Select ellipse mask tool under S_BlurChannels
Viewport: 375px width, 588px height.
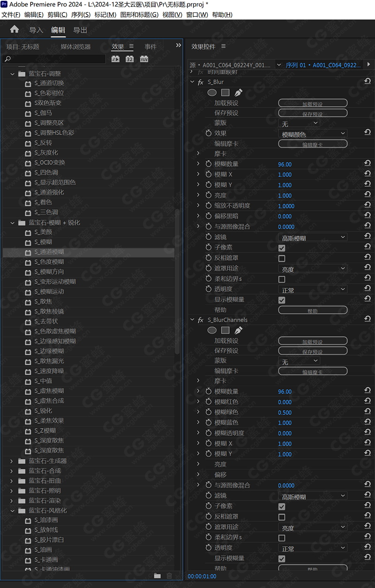pos(212,330)
